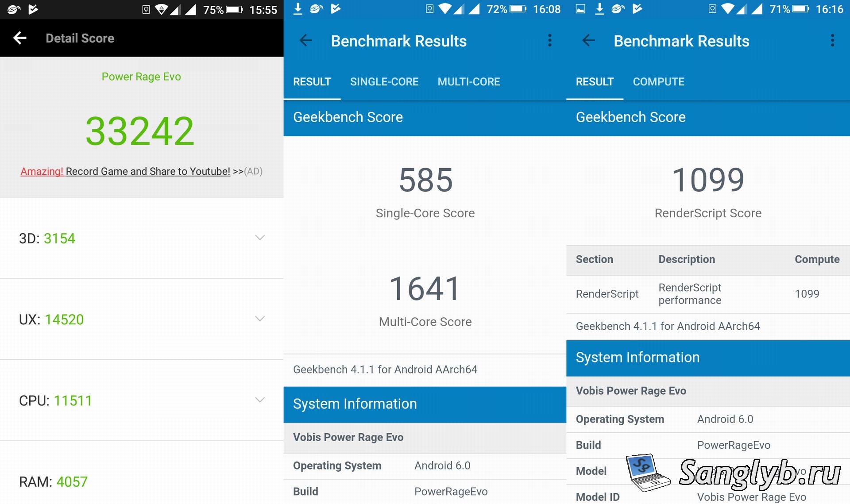The height and width of the screenshot is (504, 850).
Task: Tap Build PowerRageEvo row in right screen
Action: 708,445
